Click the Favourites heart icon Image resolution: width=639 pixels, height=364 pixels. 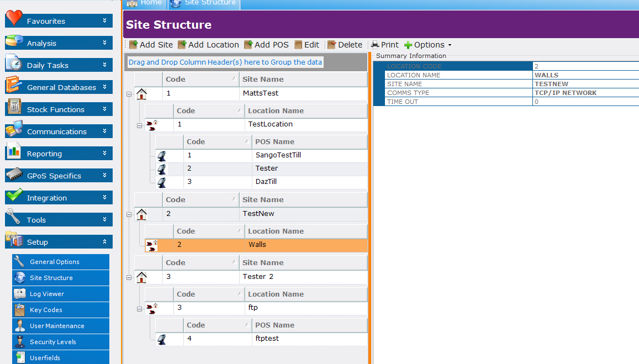click(x=14, y=18)
